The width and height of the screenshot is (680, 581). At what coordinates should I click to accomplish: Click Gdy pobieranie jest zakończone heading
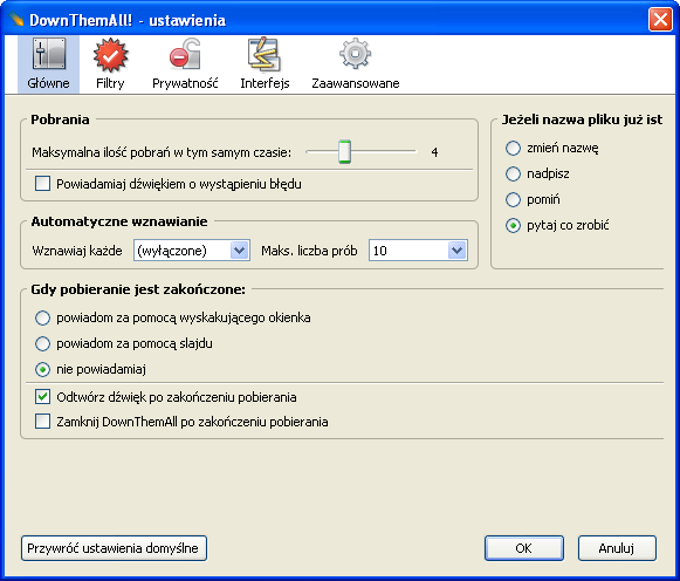click(x=138, y=290)
